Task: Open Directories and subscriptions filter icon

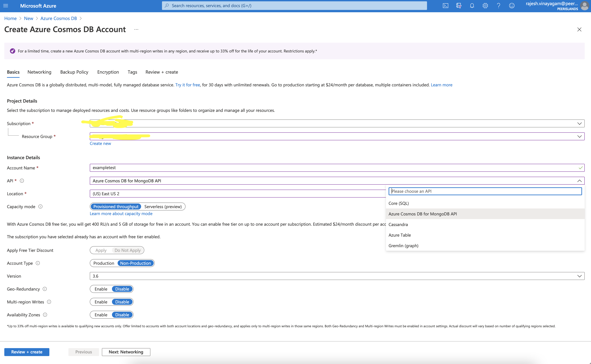Action: [x=458, y=5]
